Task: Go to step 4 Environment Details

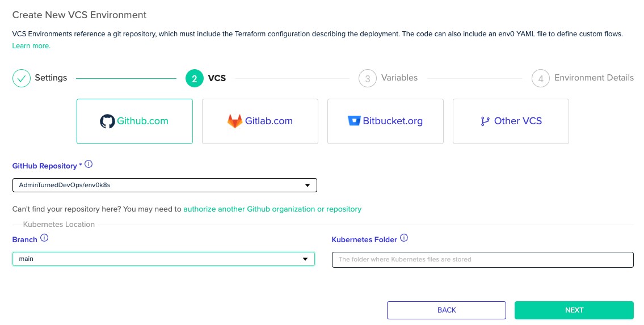Action: [x=582, y=78]
